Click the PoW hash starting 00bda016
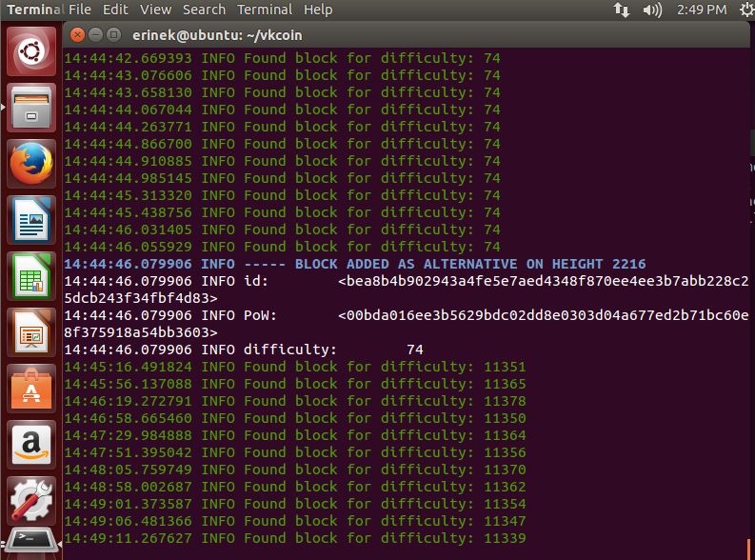The image size is (755, 560). 543,315
